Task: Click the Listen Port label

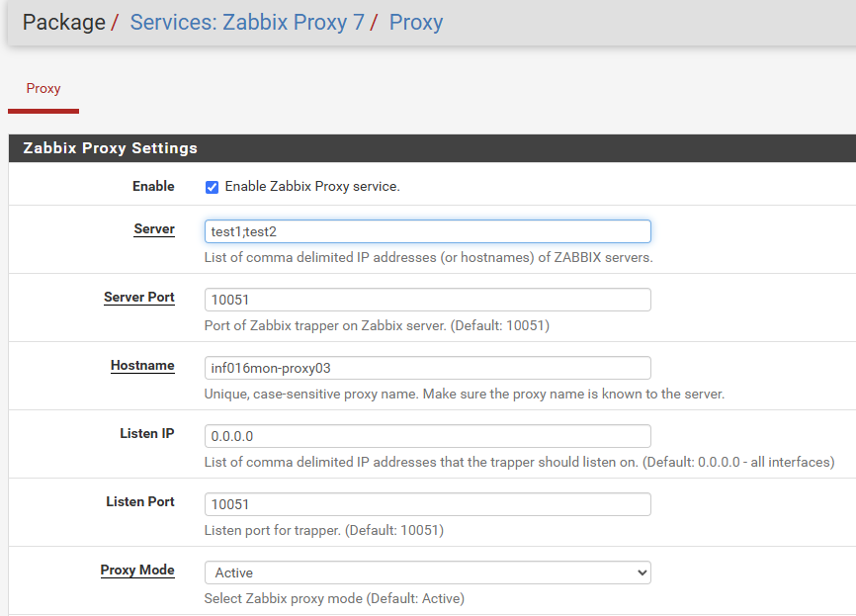Action: coord(140,502)
